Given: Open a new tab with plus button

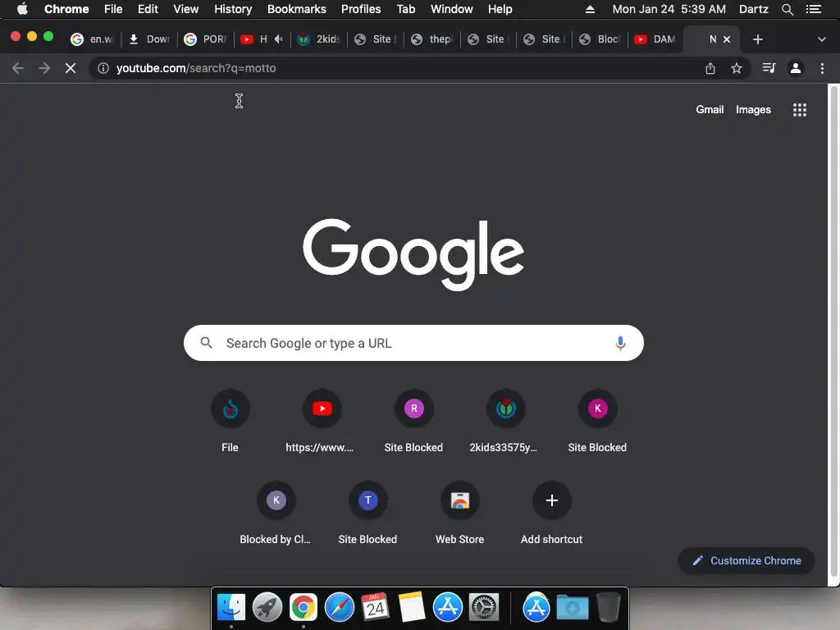Looking at the screenshot, I should (x=757, y=39).
